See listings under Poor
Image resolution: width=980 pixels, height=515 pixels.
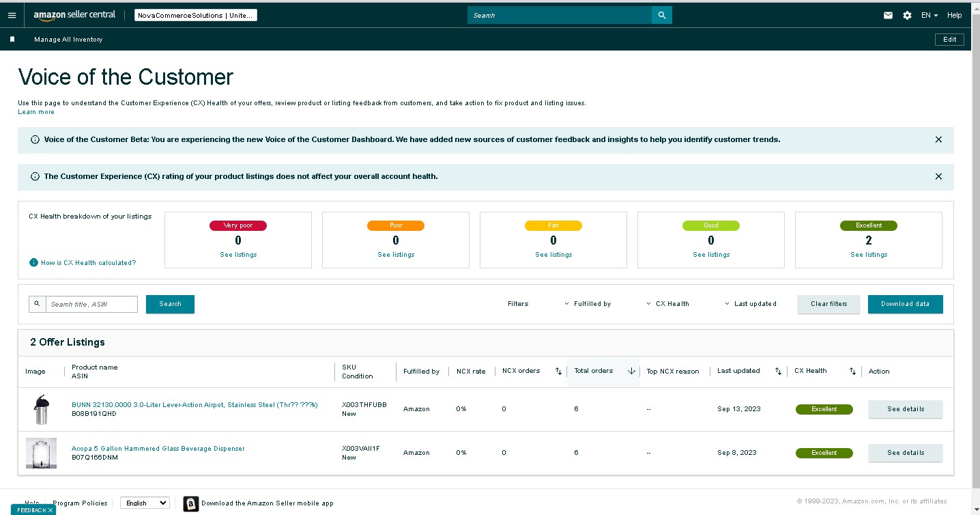pos(396,255)
